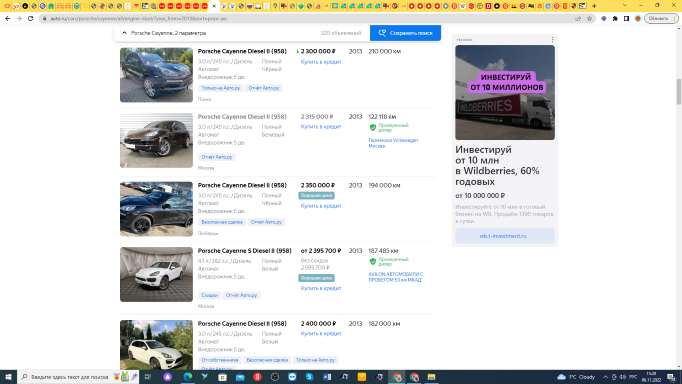Open a new browser tab

pyautogui.click(x=594, y=6)
